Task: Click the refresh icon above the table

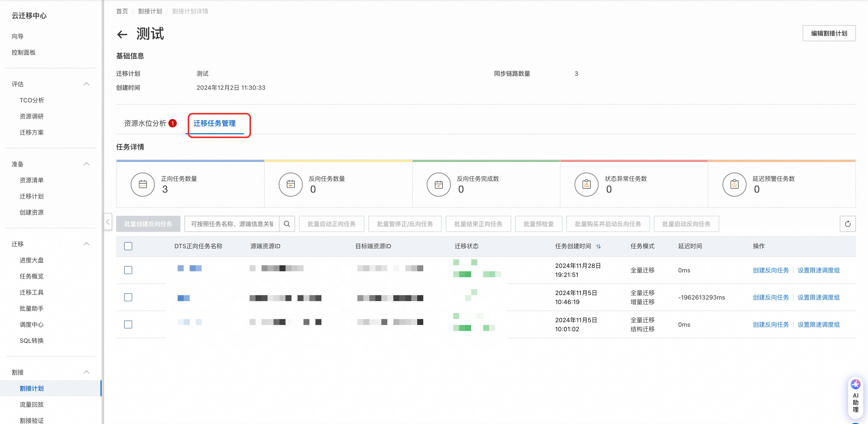Action: coord(847,224)
